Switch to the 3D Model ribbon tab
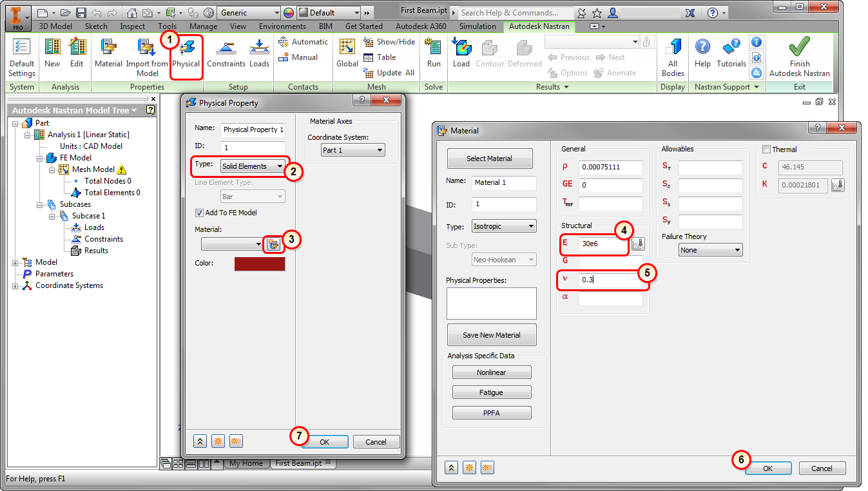 tap(55, 26)
